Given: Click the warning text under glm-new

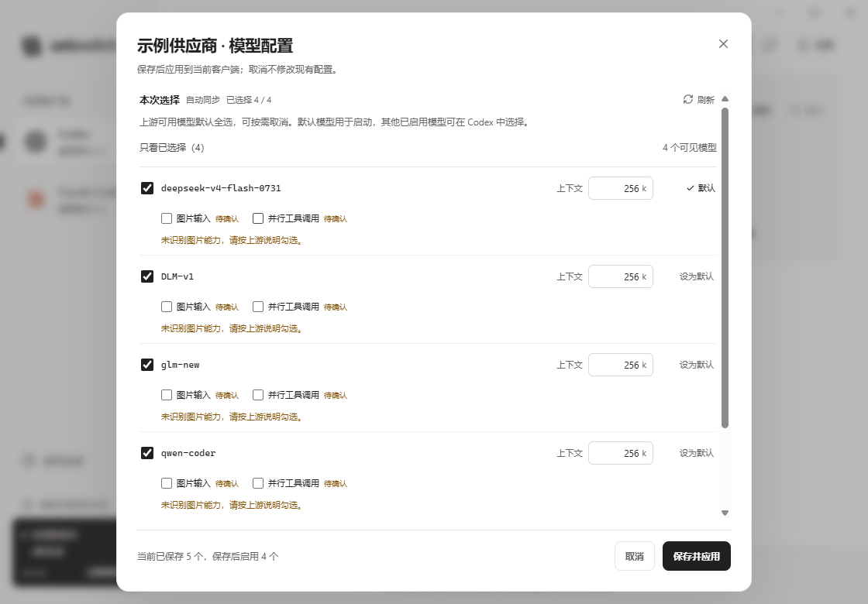Looking at the screenshot, I should click(x=232, y=417).
